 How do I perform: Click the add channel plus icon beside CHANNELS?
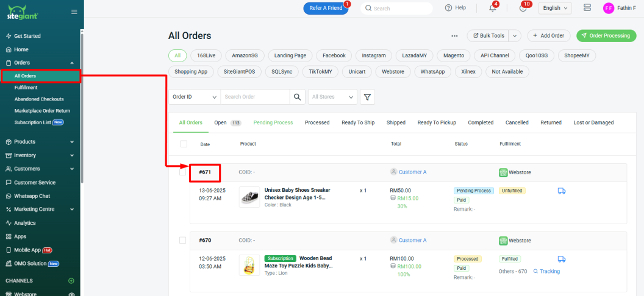pos(71,281)
